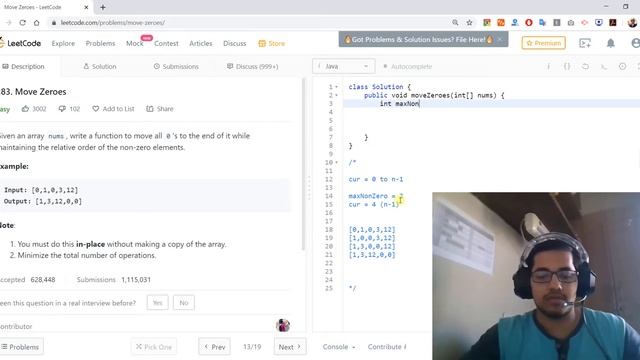Go to browser home page

(x=36, y=22)
